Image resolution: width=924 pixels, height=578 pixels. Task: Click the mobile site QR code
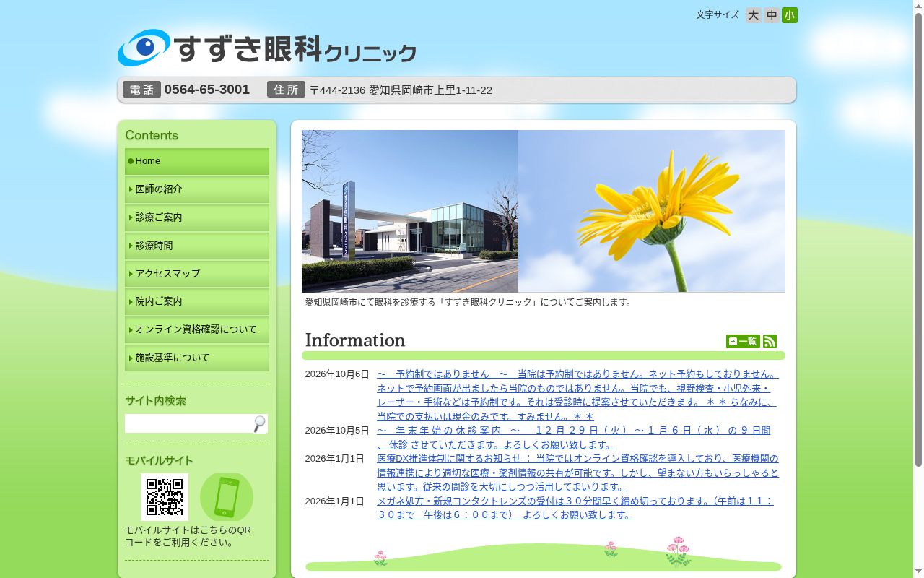(165, 497)
